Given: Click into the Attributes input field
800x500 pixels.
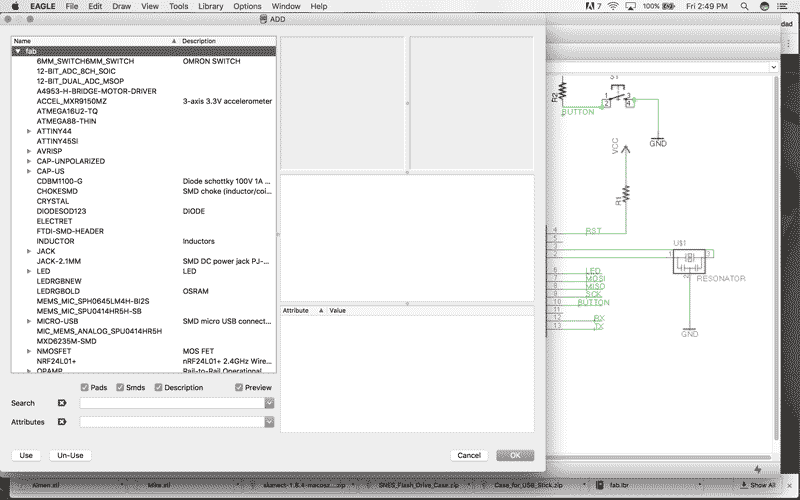Looking at the screenshot, I should pos(172,422).
